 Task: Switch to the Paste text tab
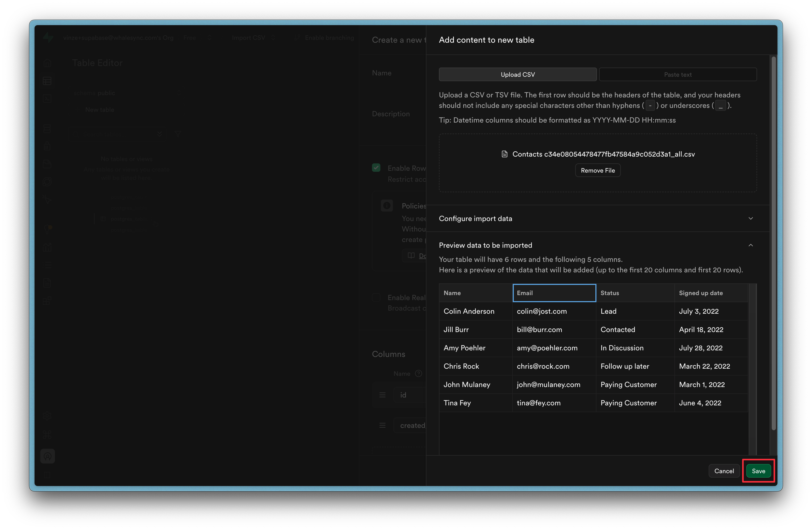[x=678, y=74]
